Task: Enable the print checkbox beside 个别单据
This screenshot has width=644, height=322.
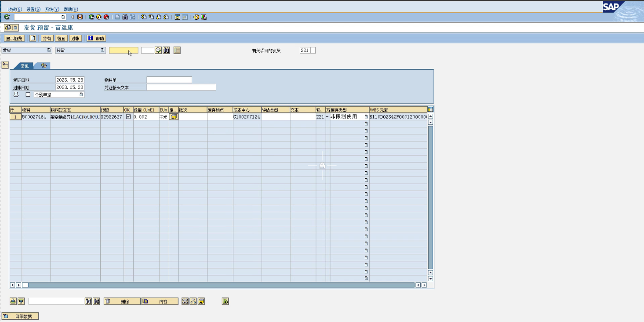Action: (x=28, y=94)
